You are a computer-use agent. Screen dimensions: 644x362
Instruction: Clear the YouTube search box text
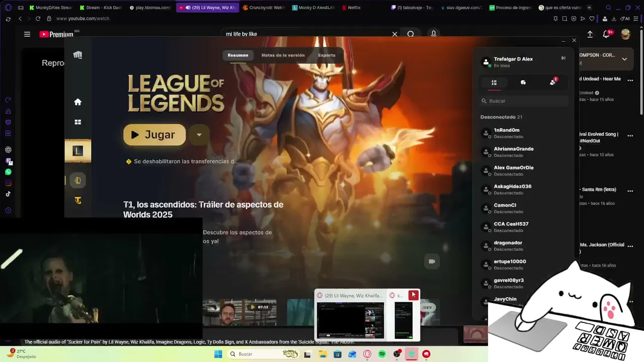(x=395, y=34)
